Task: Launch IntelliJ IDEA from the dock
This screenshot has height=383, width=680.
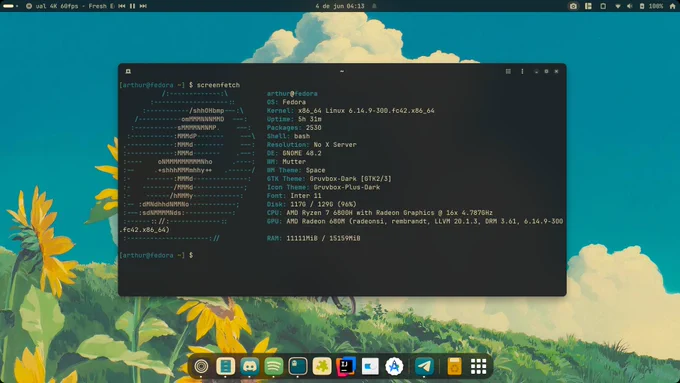Action: click(346, 367)
